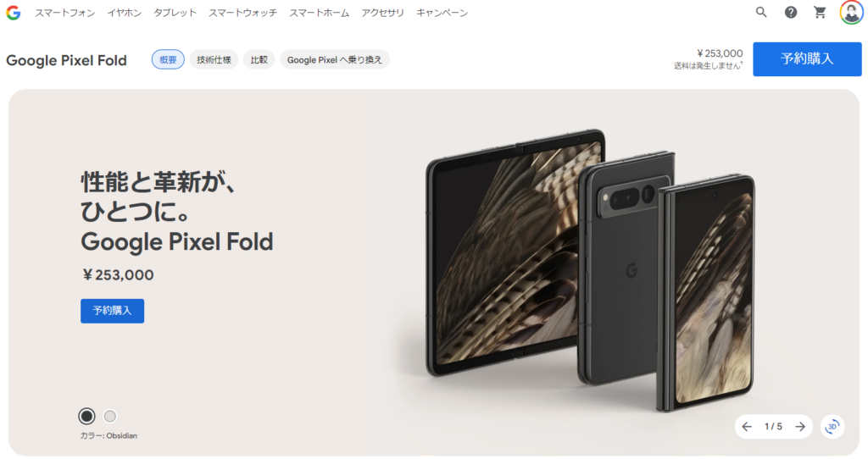Select the Obsidian color option
Viewport: 868px width, 459px height.
[87, 416]
